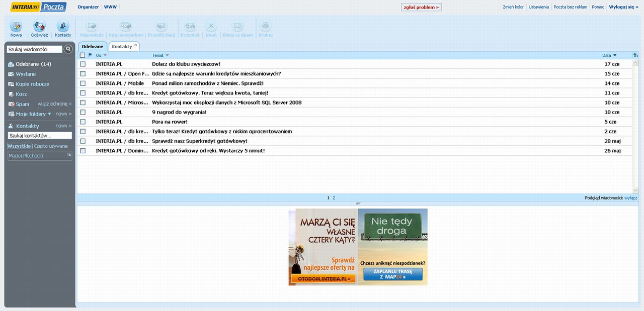Switch to the Odebrane tab
This screenshot has height=311, width=644.
93,46
